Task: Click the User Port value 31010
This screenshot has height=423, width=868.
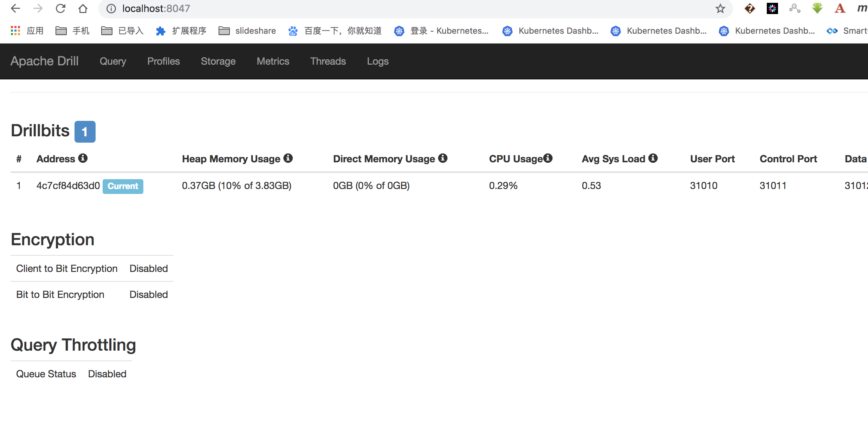Action: (704, 186)
